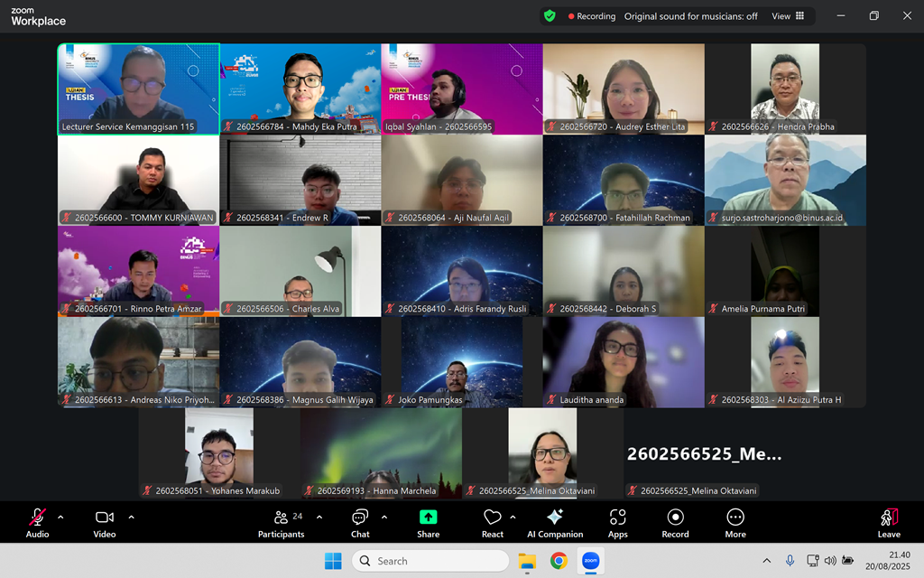Open the React emoji menu
Viewport: 924px width, 578px height.
pyautogui.click(x=492, y=522)
